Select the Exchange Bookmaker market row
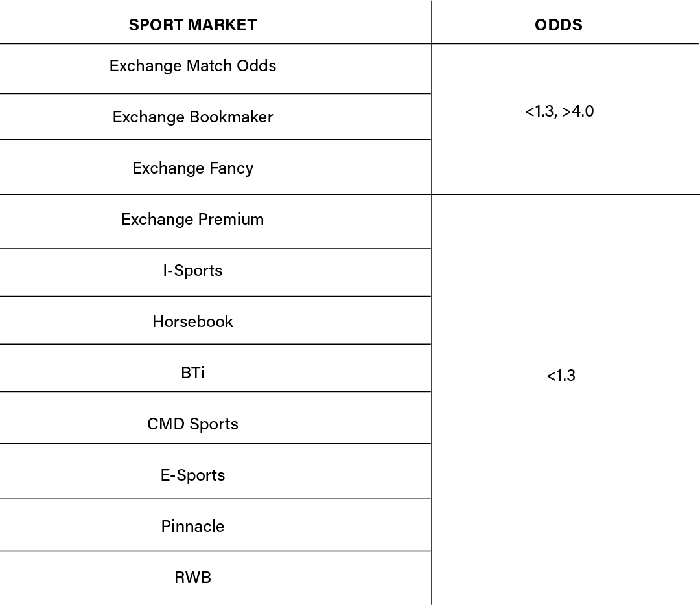This screenshot has height=605, width=700. [192, 117]
